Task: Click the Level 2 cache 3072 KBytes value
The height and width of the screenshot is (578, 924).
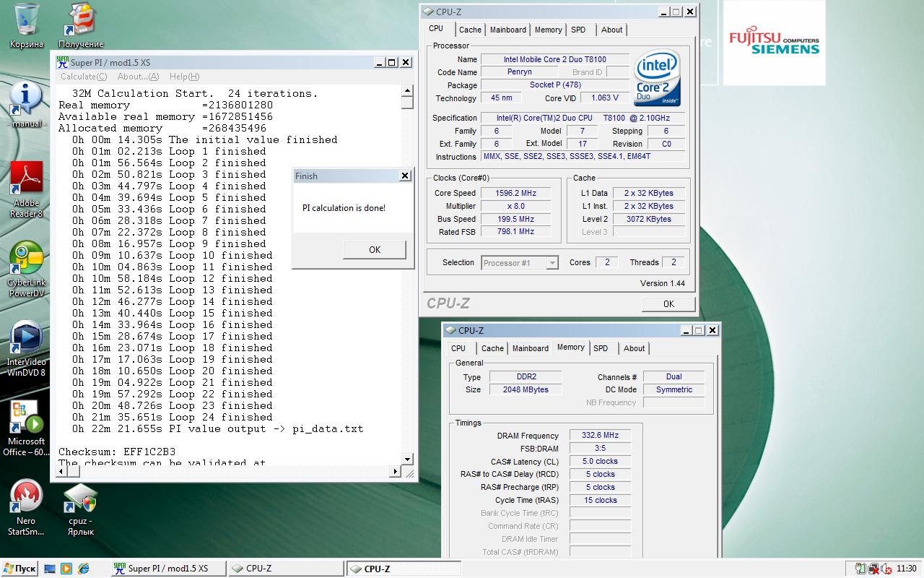Action: [648, 219]
